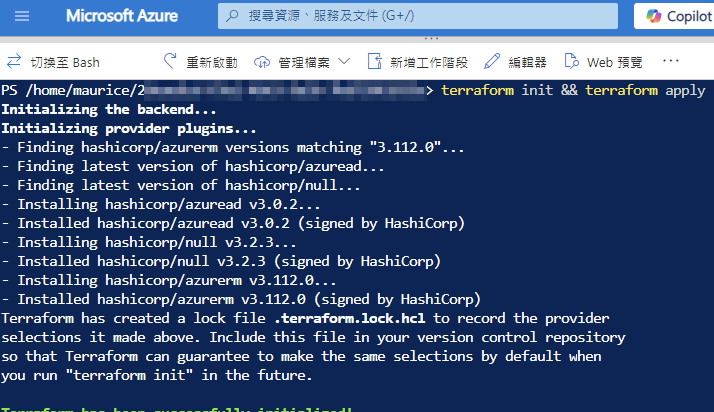Click the pencil editor icon
Viewport: 714px width, 412px height.
click(493, 62)
